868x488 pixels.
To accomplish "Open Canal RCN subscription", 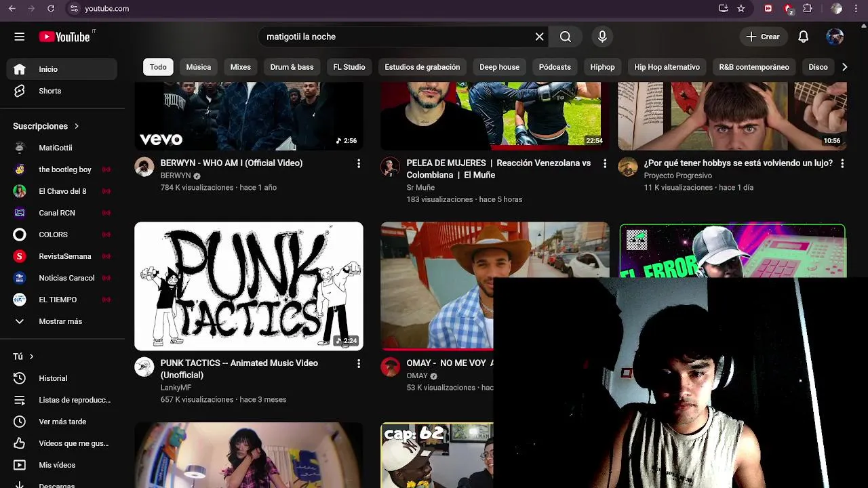I will (x=62, y=213).
